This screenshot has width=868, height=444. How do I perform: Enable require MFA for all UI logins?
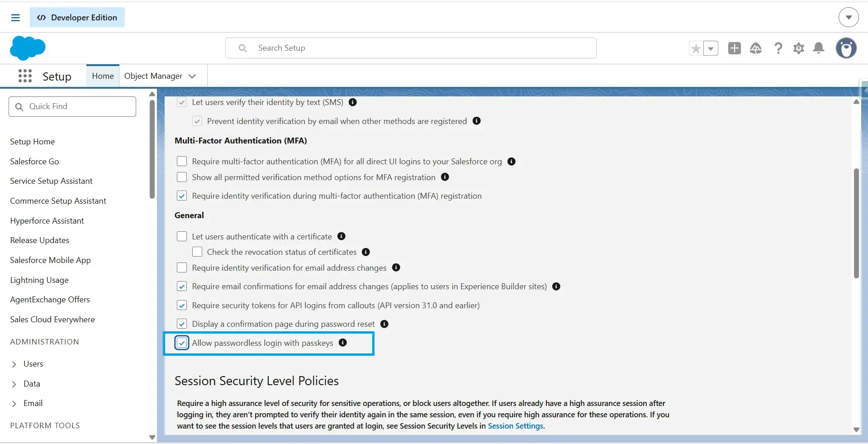tap(182, 161)
